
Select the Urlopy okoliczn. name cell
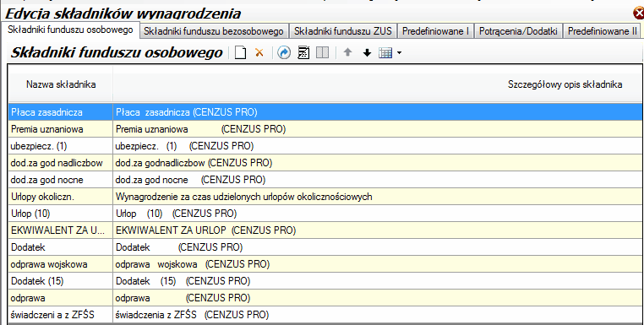click(x=60, y=197)
